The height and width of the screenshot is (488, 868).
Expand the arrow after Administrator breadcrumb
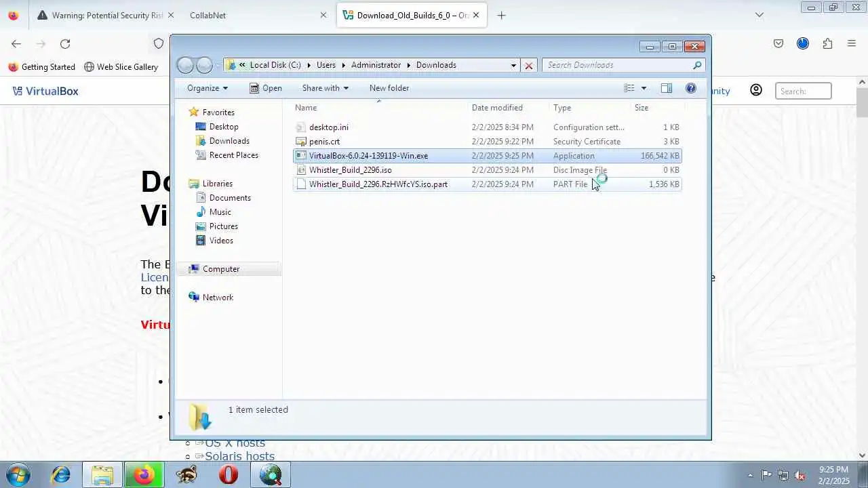(x=408, y=65)
